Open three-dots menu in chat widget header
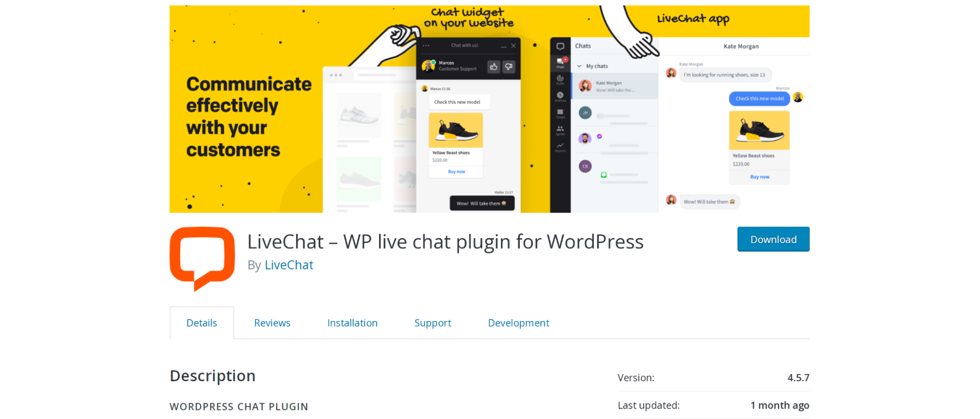The width and height of the screenshot is (980, 419). pos(426,46)
